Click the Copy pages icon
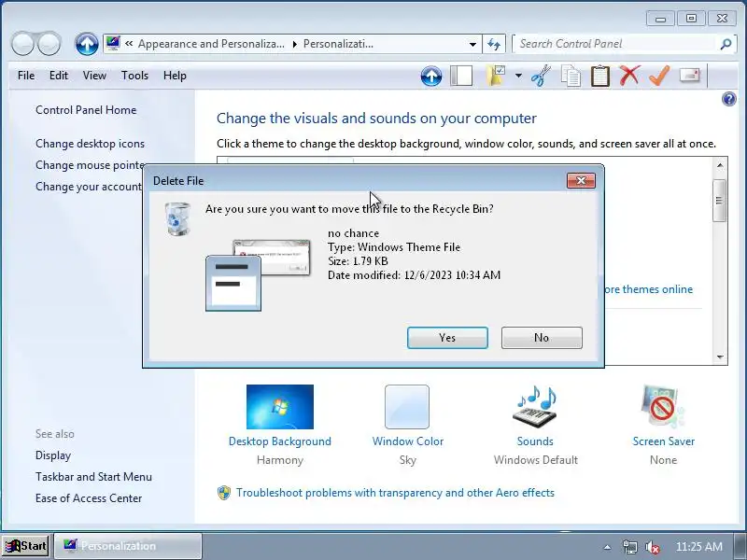 coord(571,76)
